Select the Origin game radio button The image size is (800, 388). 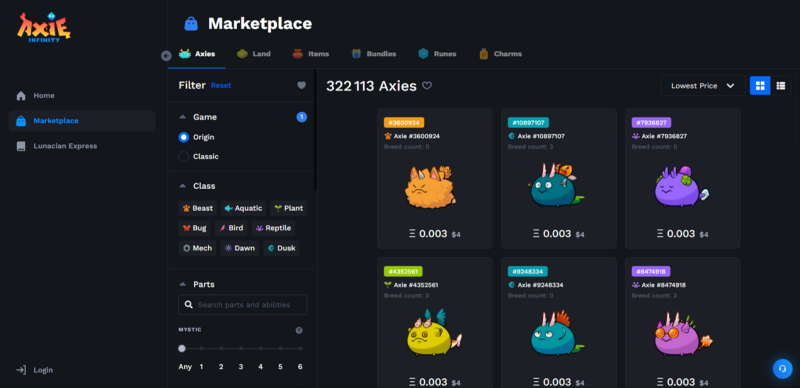pos(184,137)
